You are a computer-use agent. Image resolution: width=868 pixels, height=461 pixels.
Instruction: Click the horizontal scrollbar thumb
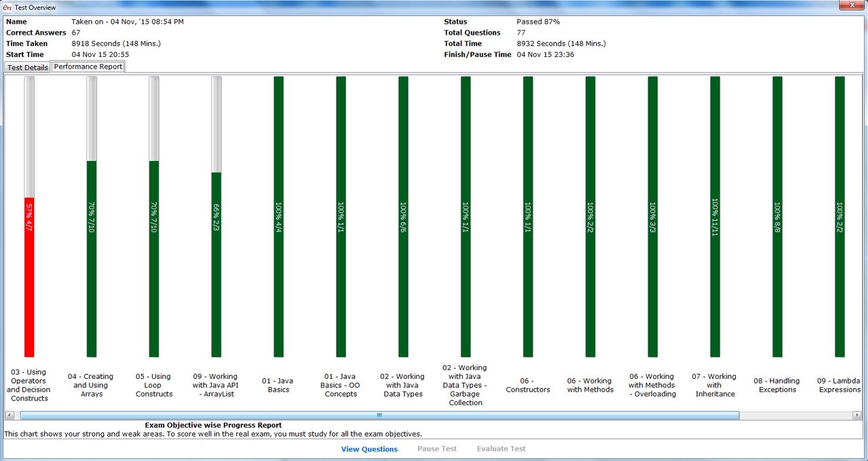pyautogui.click(x=379, y=415)
